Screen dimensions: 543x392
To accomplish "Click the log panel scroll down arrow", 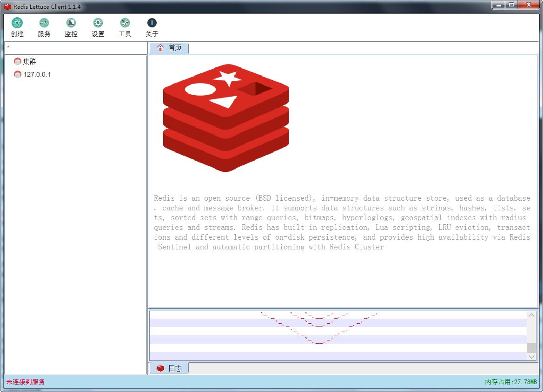I will click(531, 357).
